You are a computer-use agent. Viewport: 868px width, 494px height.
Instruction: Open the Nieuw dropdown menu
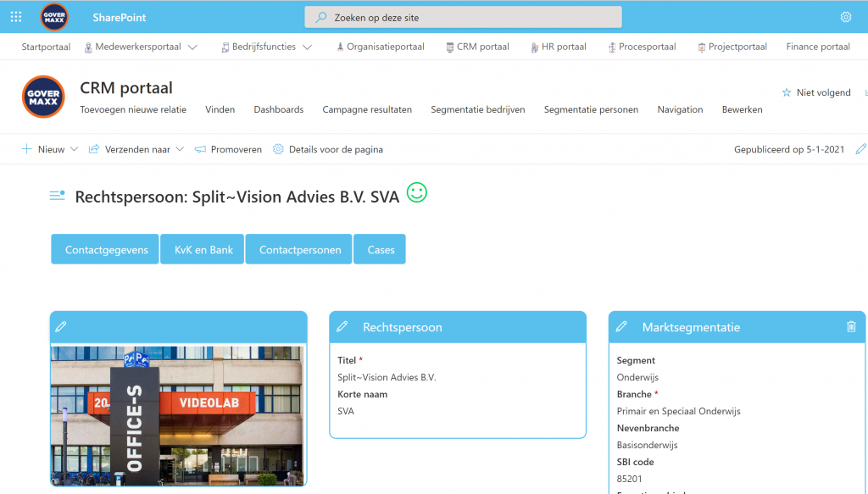(74, 149)
